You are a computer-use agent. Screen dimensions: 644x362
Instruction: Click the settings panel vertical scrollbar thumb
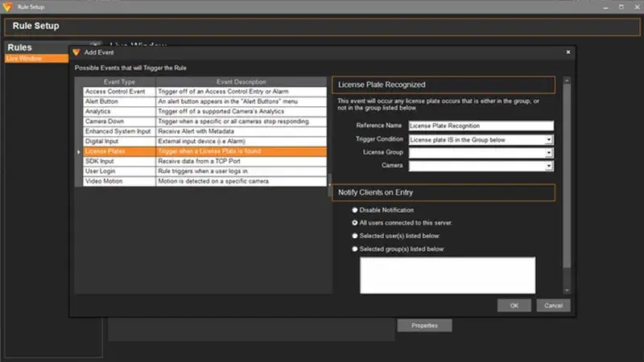pyautogui.click(x=567, y=176)
